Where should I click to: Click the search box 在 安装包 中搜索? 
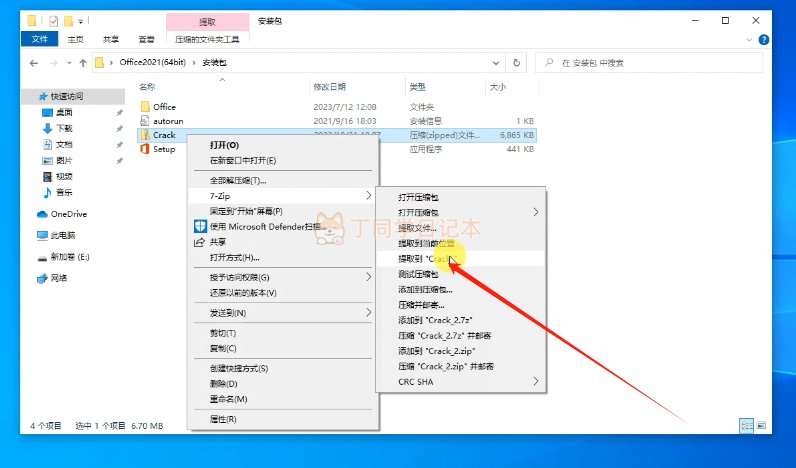[649, 63]
